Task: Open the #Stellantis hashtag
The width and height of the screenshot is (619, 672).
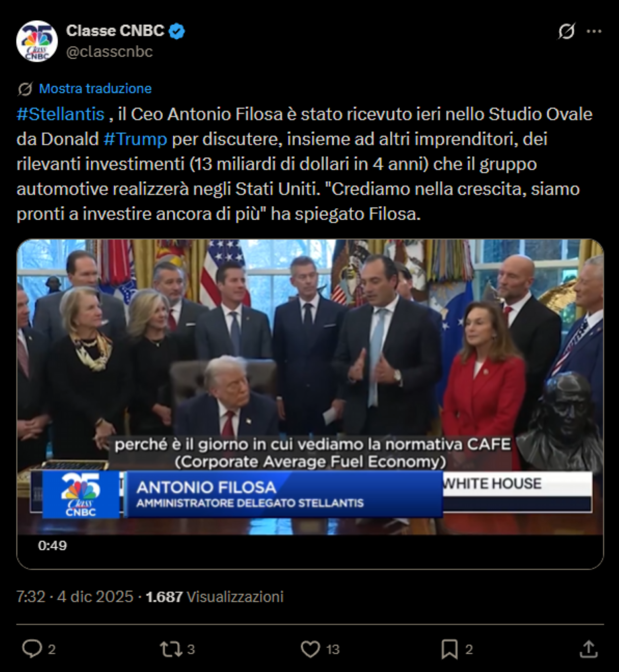Action: [60, 114]
